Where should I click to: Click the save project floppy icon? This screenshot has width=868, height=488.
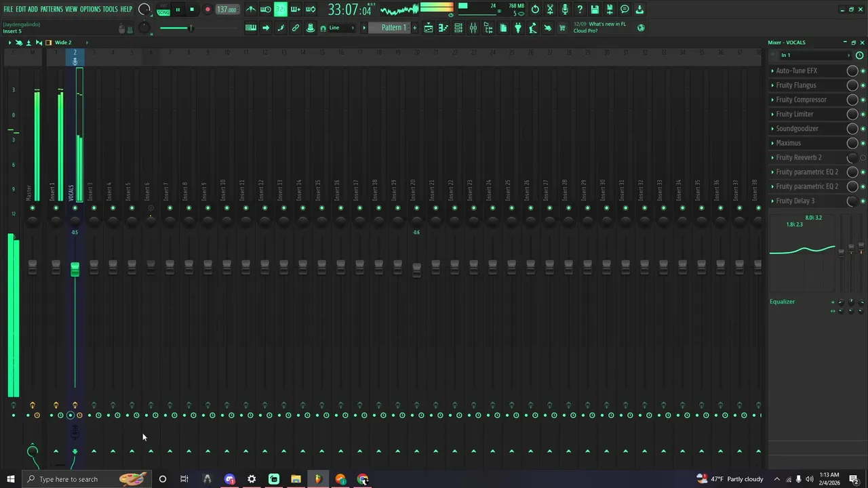tap(595, 9)
